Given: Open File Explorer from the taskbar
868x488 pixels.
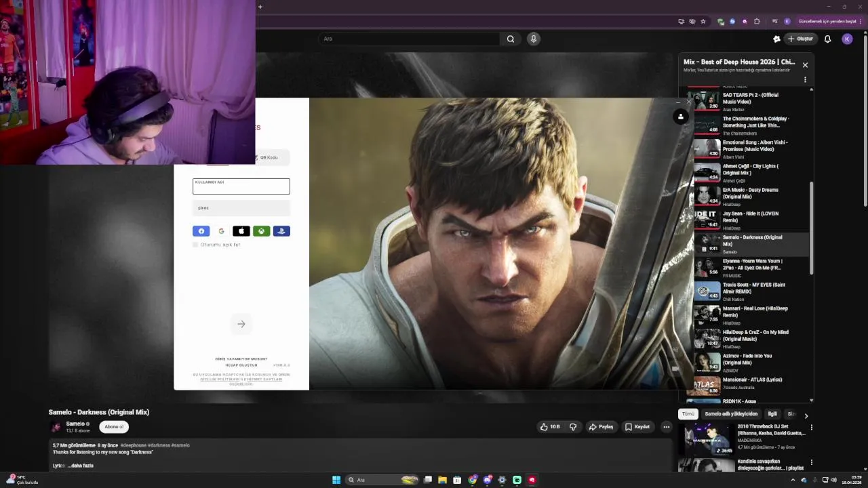Looking at the screenshot, I should click(442, 480).
